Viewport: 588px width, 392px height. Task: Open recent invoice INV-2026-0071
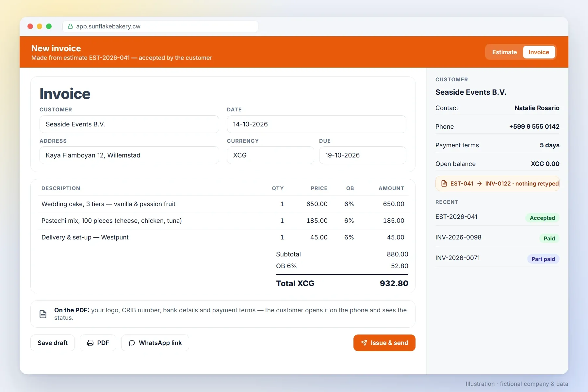pos(458,258)
